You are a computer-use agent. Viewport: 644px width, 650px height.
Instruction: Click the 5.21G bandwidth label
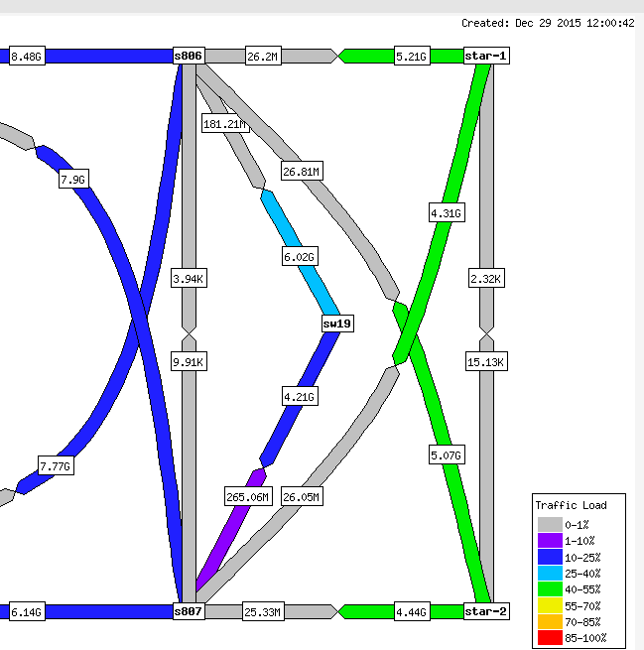pyautogui.click(x=412, y=56)
